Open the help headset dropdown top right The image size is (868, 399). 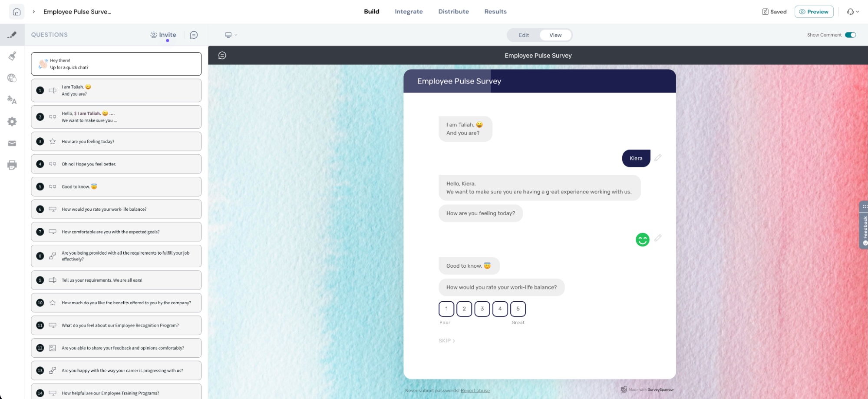point(853,12)
